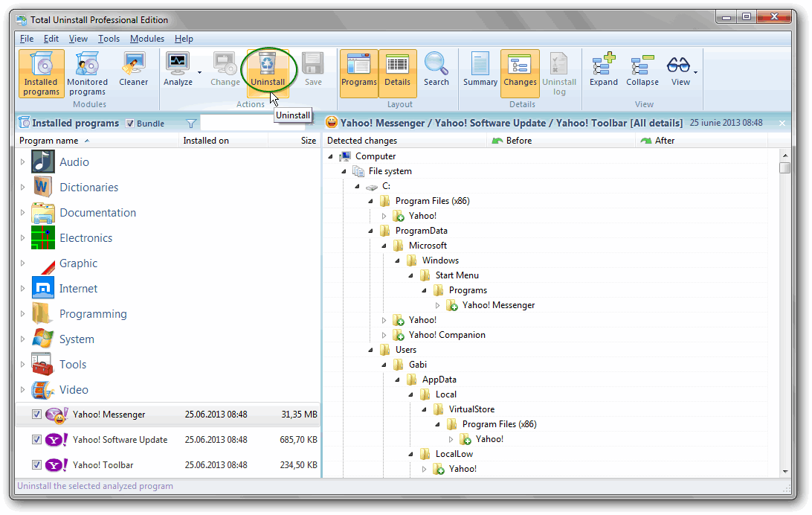Sort by the Size column header

(x=308, y=141)
